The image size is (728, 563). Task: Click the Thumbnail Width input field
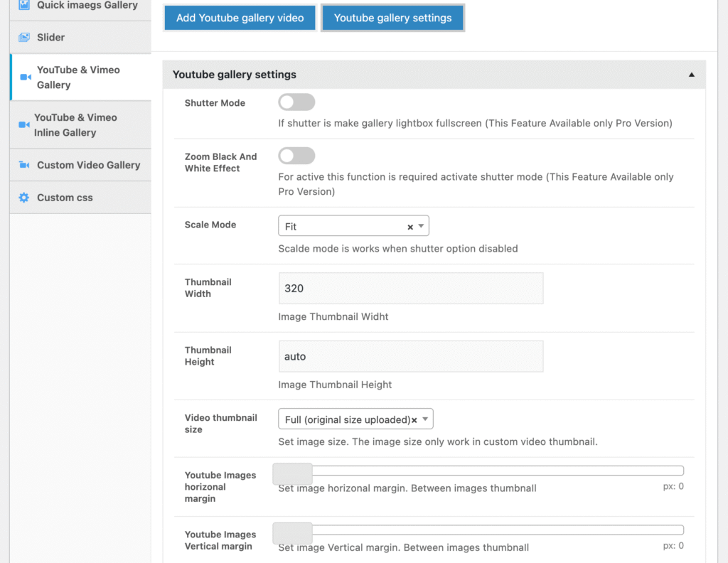click(x=410, y=289)
